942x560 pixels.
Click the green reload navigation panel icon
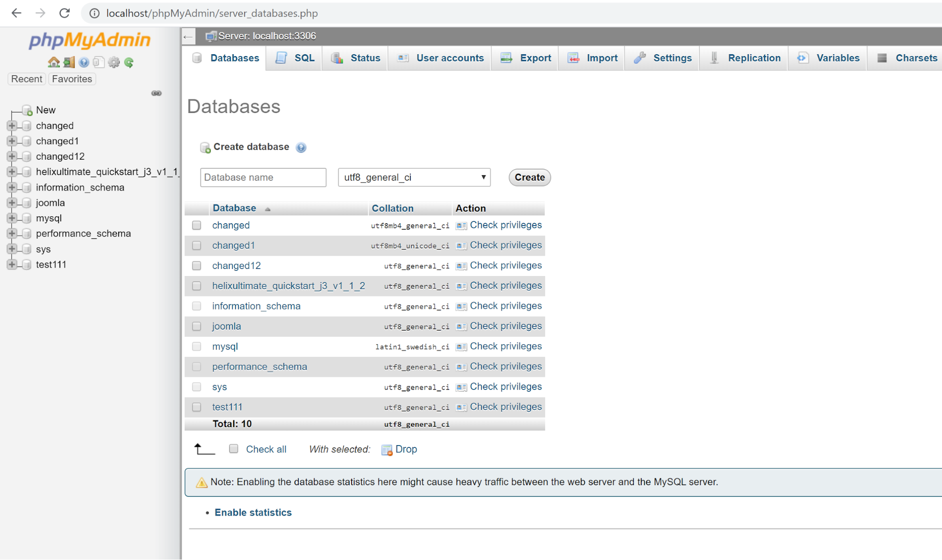tap(129, 62)
